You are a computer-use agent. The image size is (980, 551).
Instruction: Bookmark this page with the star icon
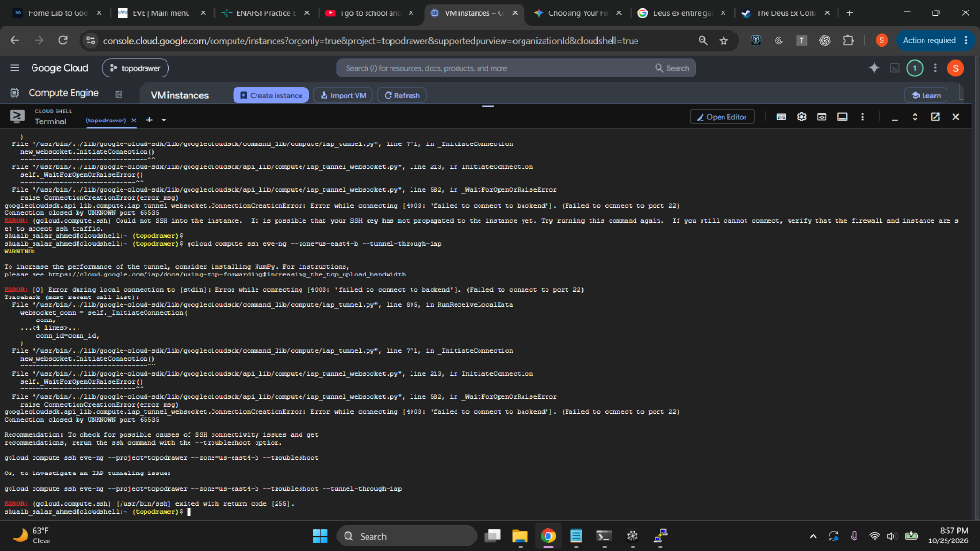click(x=724, y=40)
